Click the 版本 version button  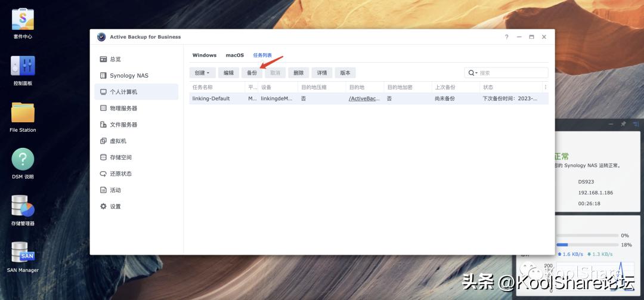pos(345,73)
